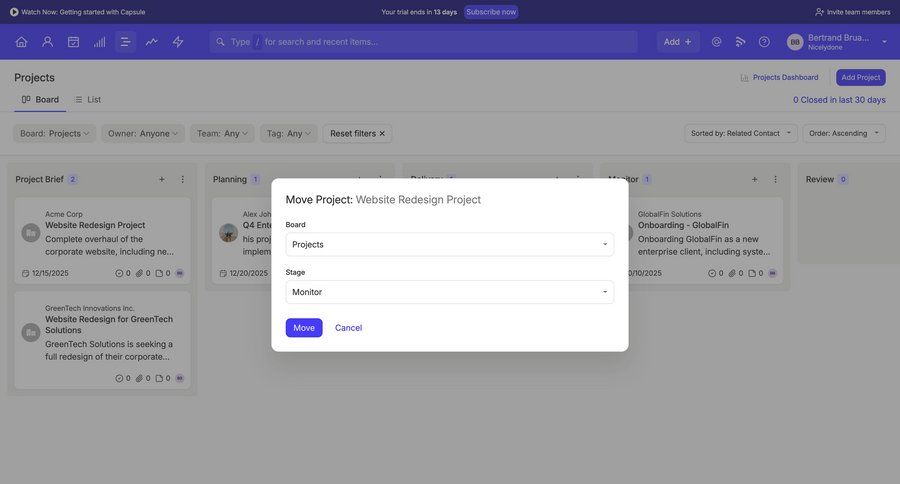
Task: Focus the search and recent items field
Action: pyautogui.click(x=440, y=42)
